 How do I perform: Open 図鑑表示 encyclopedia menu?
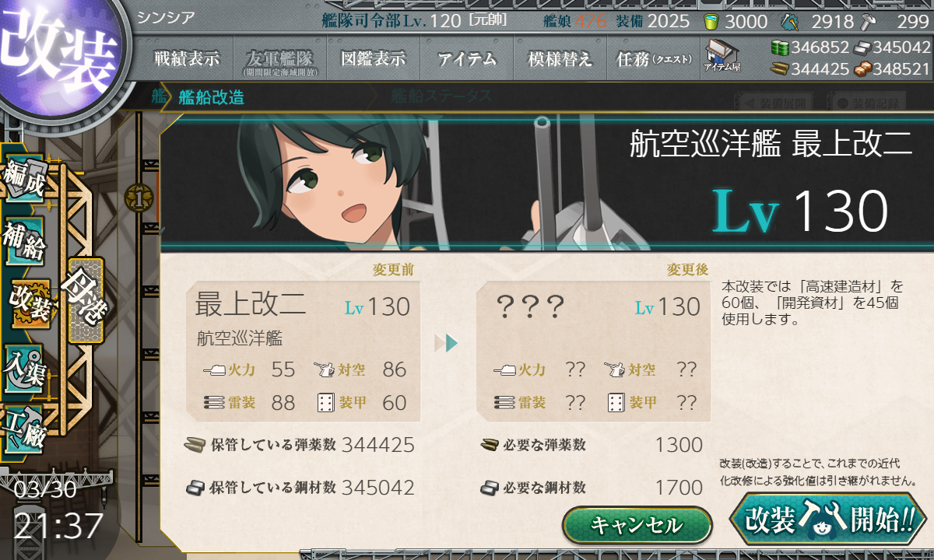tap(374, 58)
